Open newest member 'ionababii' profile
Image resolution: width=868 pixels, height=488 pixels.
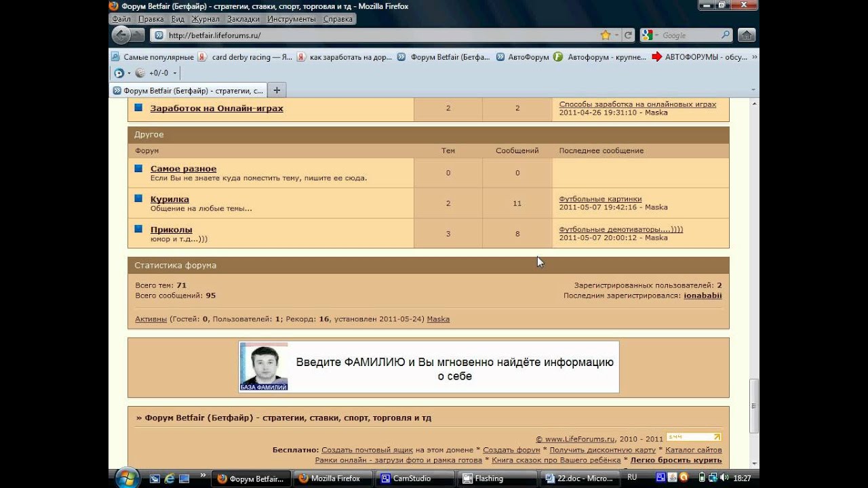[x=703, y=296]
